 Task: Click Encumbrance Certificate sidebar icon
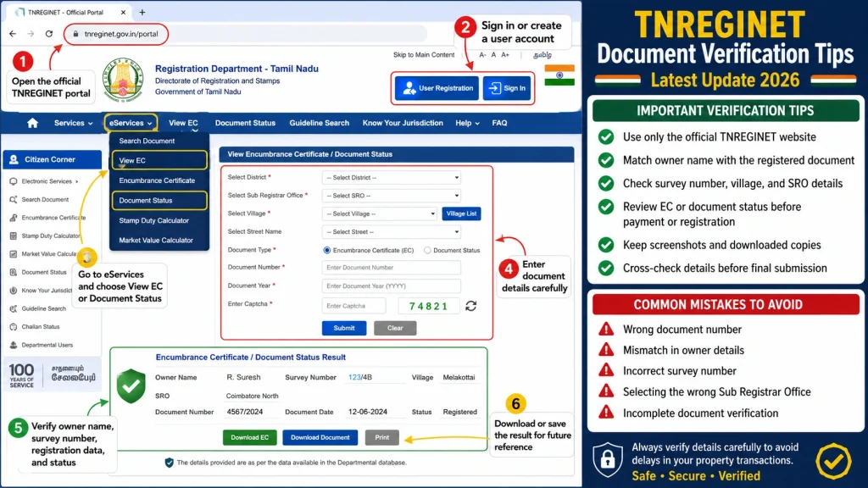point(14,218)
